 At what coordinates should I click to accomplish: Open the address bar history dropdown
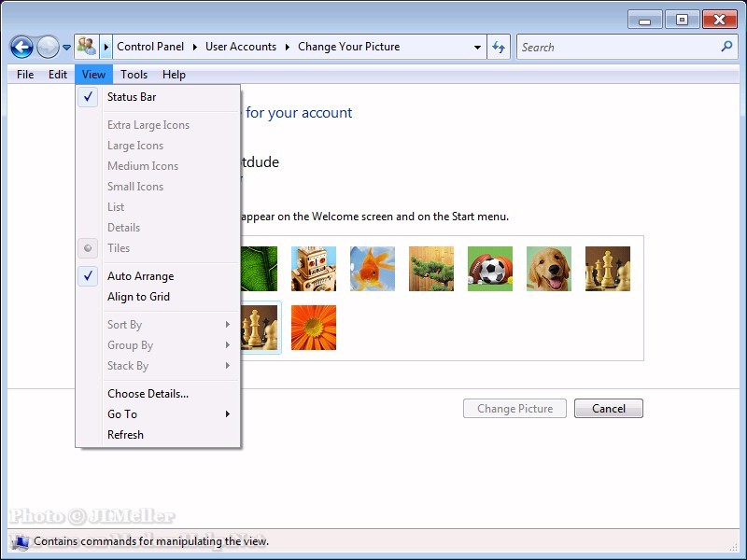477,47
